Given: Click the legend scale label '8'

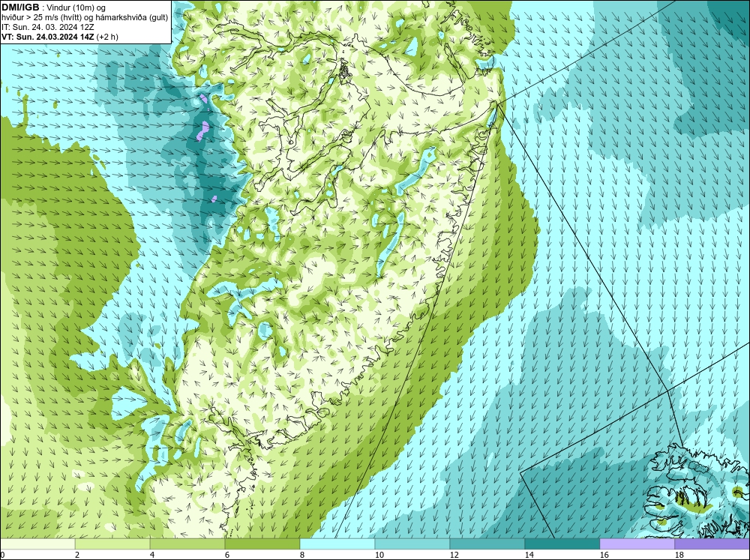Looking at the screenshot, I should [x=303, y=555].
